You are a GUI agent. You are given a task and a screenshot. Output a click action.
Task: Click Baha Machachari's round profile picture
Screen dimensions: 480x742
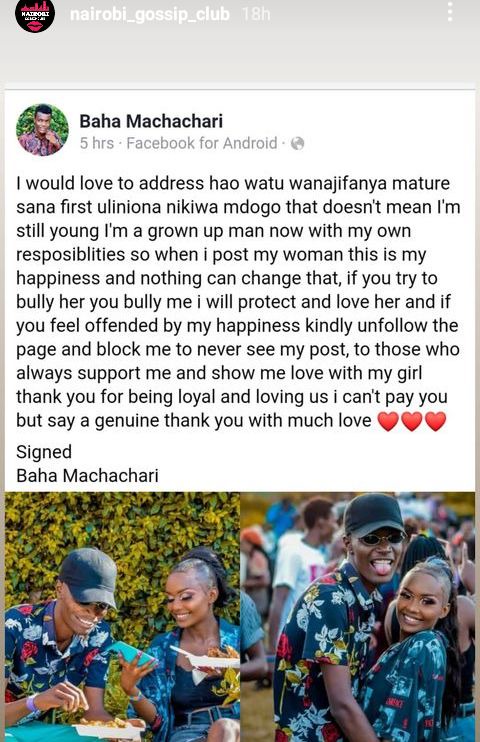click(x=42, y=130)
